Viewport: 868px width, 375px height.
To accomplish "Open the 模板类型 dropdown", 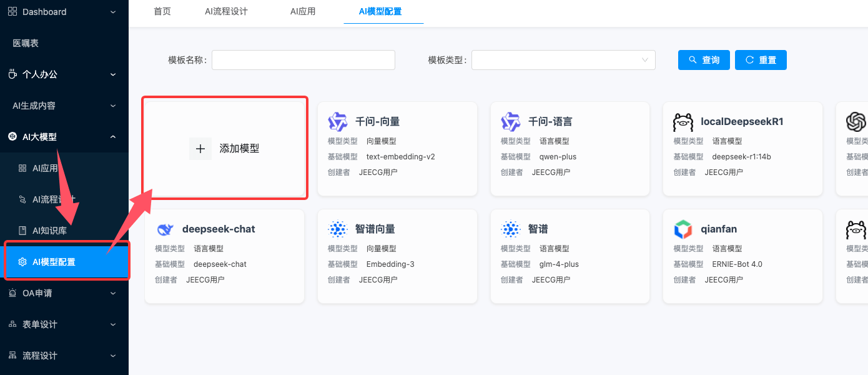I will [563, 60].
